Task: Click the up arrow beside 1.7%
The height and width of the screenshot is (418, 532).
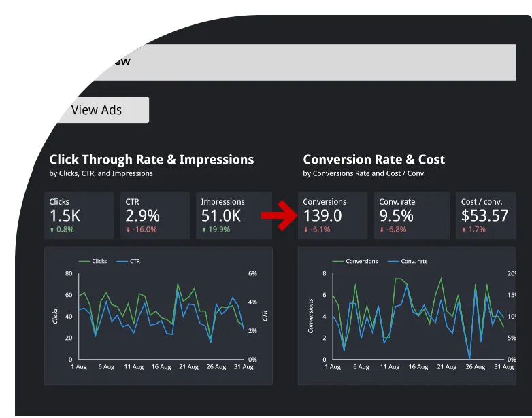Action: (464, 230)
